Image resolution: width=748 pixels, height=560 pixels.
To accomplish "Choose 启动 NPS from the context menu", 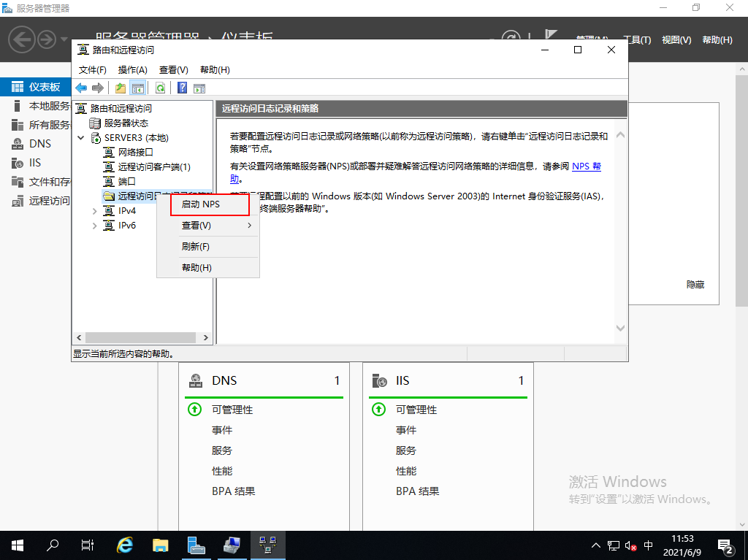I will click(210, 204).
